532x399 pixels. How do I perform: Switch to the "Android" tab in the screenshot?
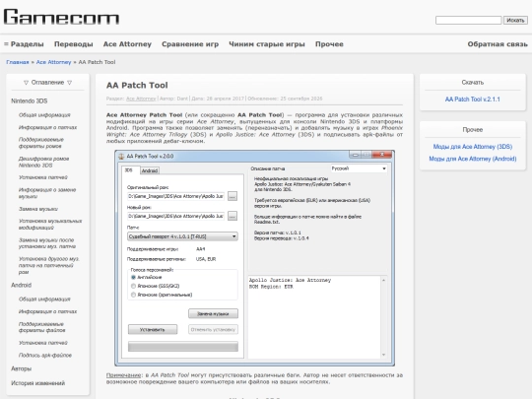click(x=150, y=170)
